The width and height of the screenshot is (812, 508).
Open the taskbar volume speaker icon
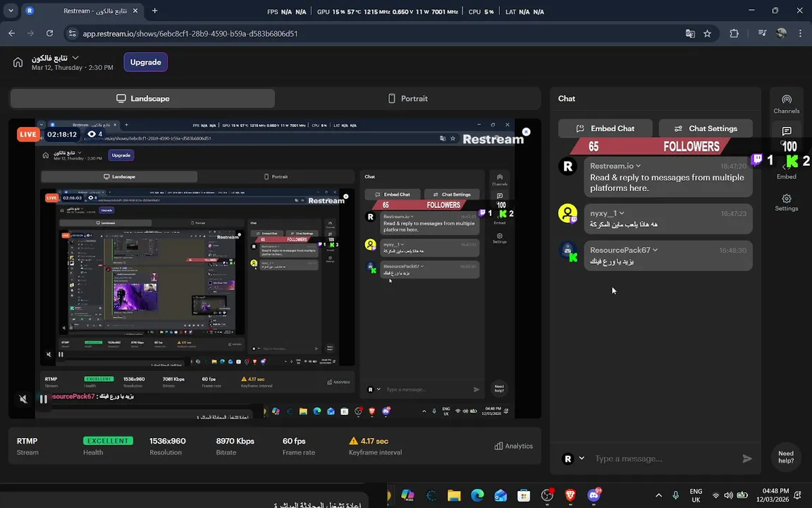click(728, 495)
